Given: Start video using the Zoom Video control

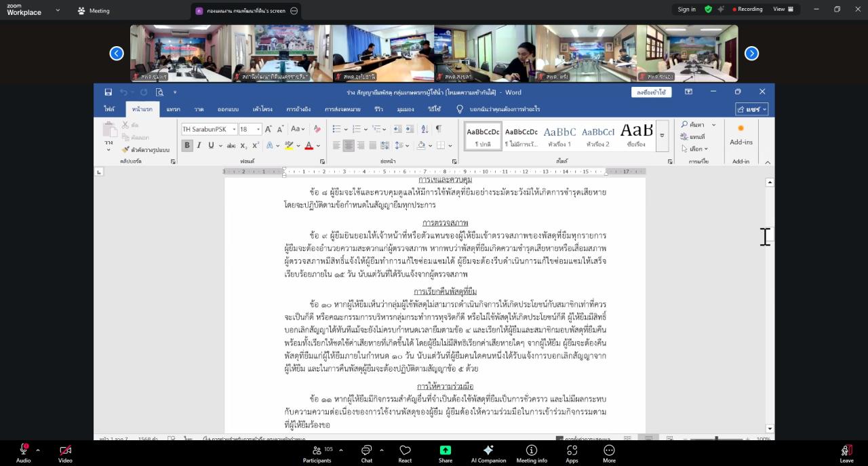Looking at the screenshot, I should pyautogui.click(x=64, y=450).
